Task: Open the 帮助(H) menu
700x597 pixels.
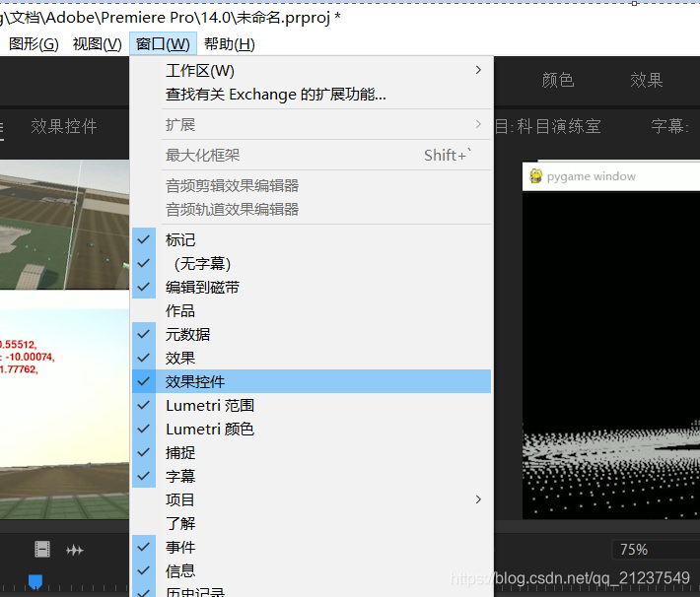Action: coord(230,44)
